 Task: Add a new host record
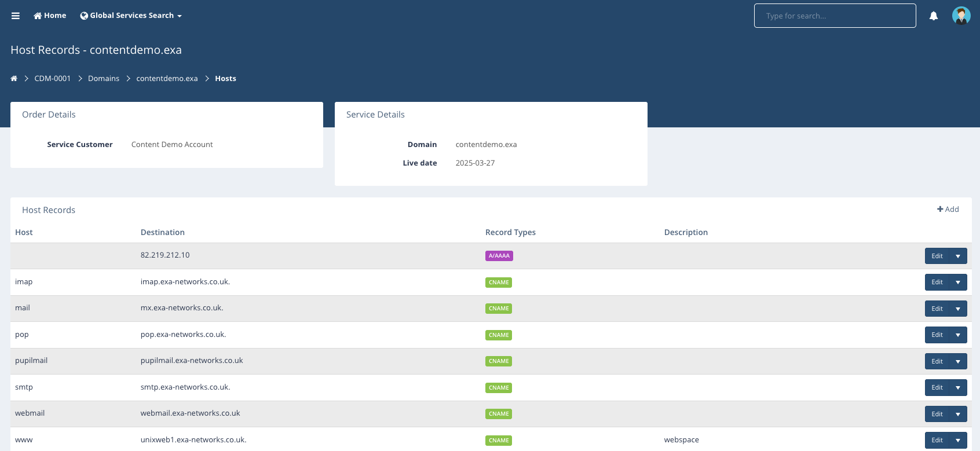(948, 210)
